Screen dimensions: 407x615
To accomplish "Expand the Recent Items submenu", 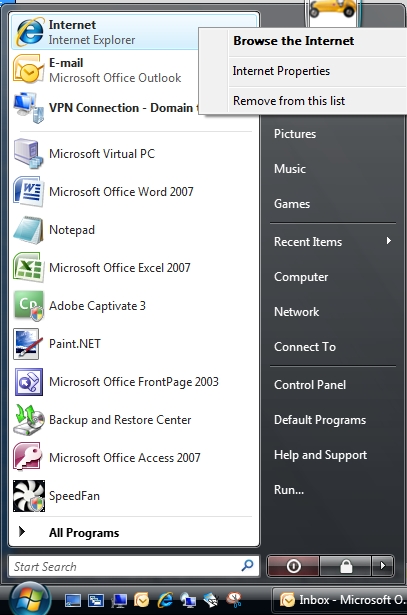I will [x=333, y=242].
